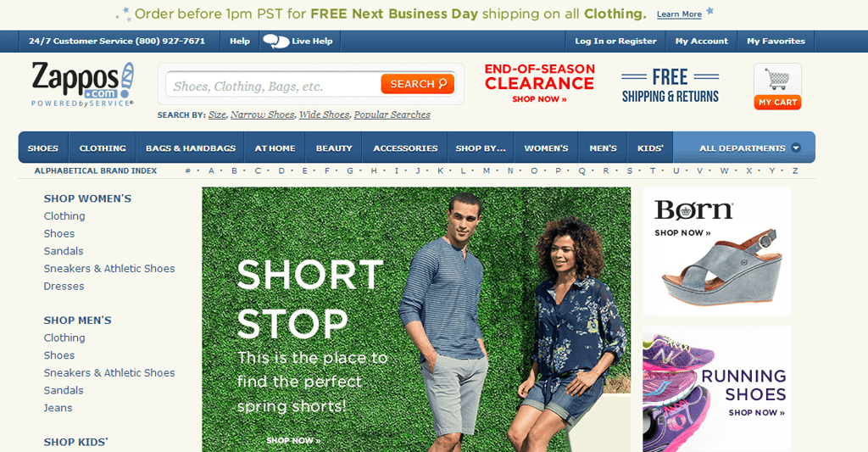Choose Wide Shoes search option

pyautogui.click(x=325, y=114)
